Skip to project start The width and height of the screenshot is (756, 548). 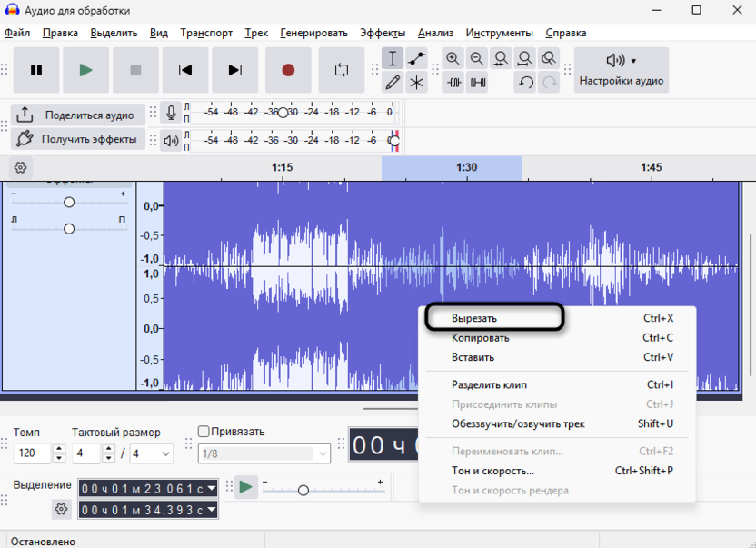pyautogui.click(x=185, y=70)
